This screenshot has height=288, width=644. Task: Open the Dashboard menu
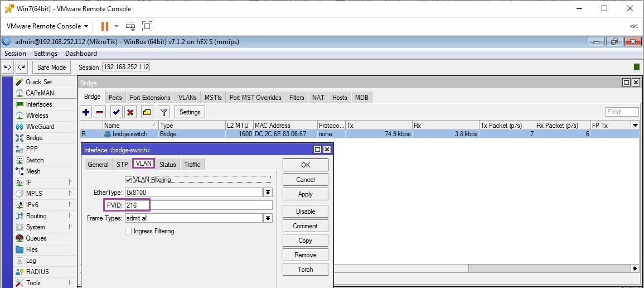[x=81, y=54]
